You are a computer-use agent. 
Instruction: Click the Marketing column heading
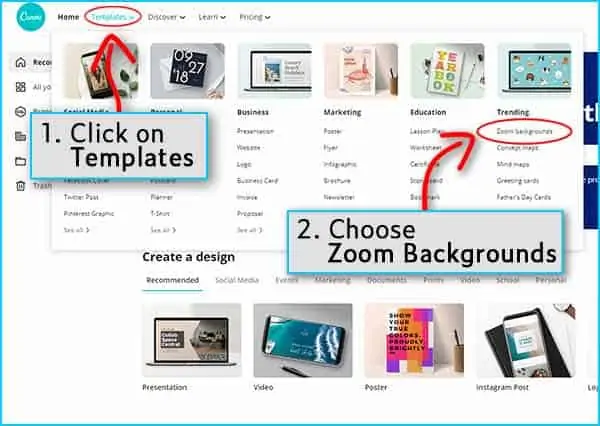[x=342, y=112]
